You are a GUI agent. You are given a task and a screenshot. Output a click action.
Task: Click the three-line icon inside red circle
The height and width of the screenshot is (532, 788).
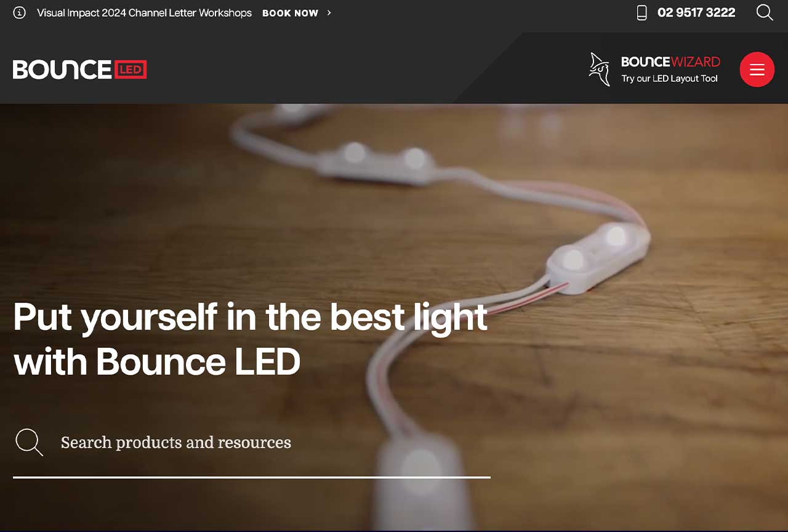[757, 70]
